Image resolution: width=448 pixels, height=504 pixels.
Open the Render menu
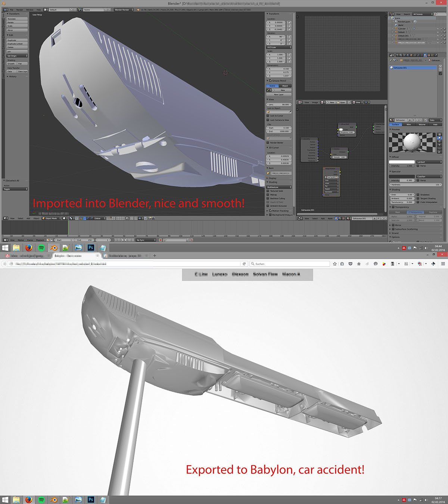point(19,10)
